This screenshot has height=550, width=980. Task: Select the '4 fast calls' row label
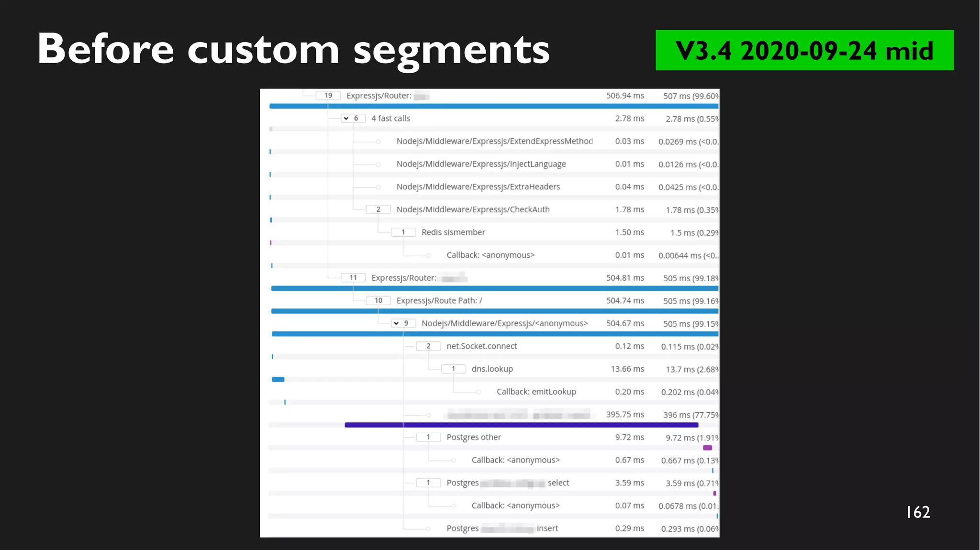click(x=390, y=118)
